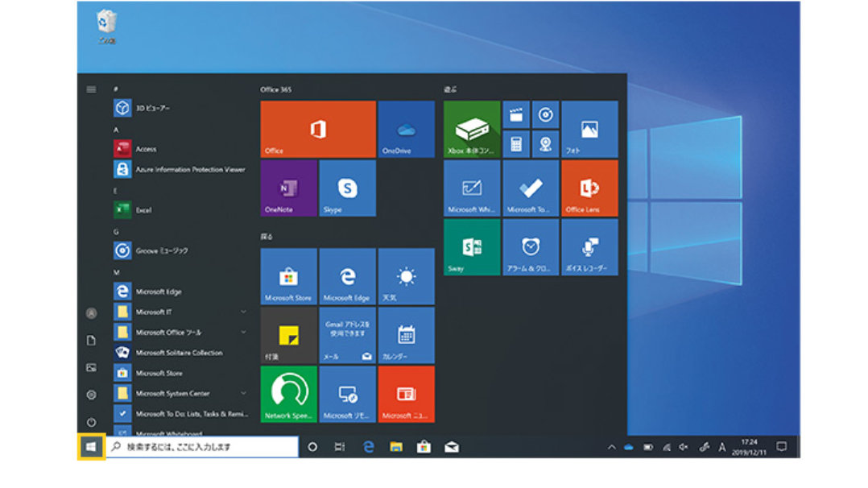
Task: Open the Microsoft Whiteboard tile
Action: pyautogui.click(x=472, y=188)
